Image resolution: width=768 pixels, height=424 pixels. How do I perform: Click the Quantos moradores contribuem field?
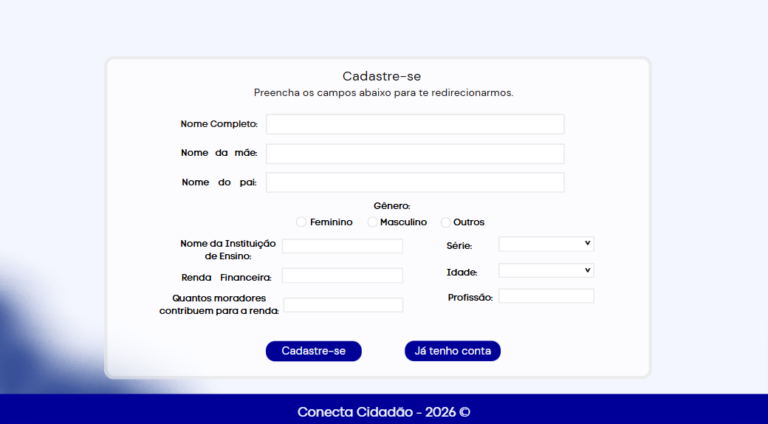tap(343, 305)
